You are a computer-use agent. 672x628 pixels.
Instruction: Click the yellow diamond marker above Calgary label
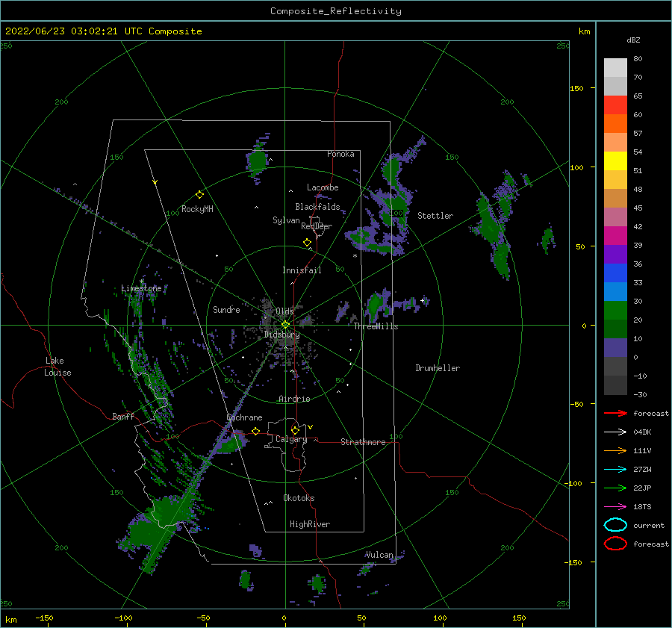(x=295, y=430)
